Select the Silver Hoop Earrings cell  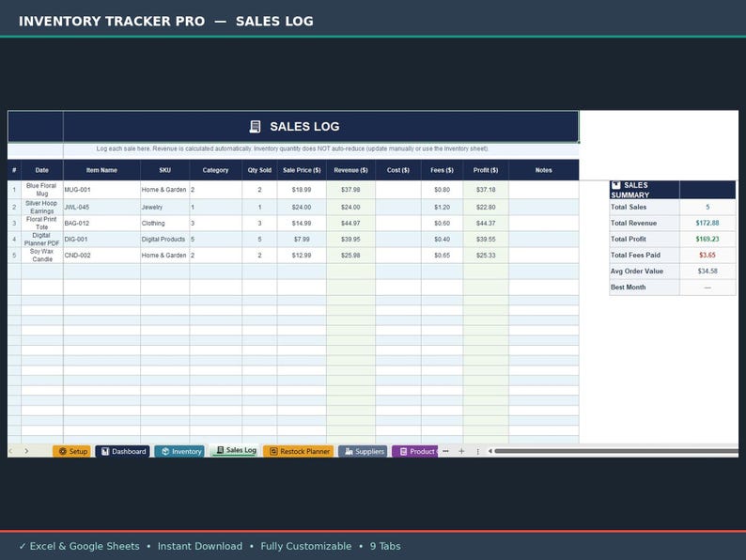[x=42, y=207]
